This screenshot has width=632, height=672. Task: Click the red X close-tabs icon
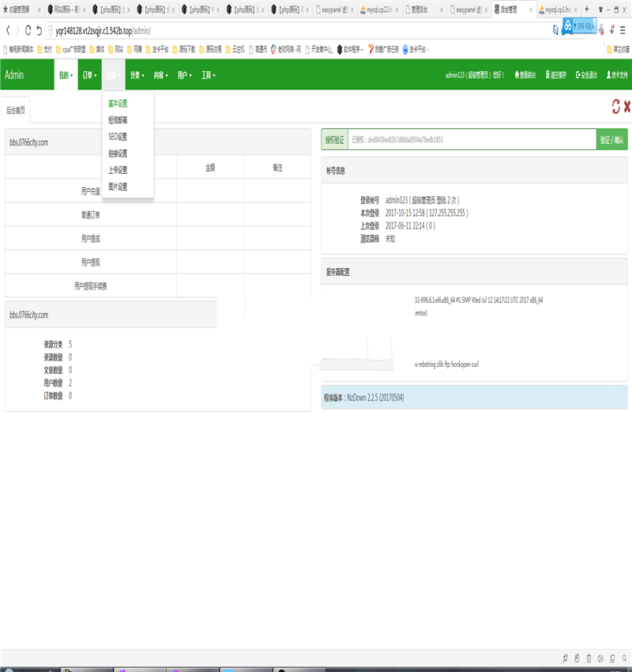click(x=627, y=106)
